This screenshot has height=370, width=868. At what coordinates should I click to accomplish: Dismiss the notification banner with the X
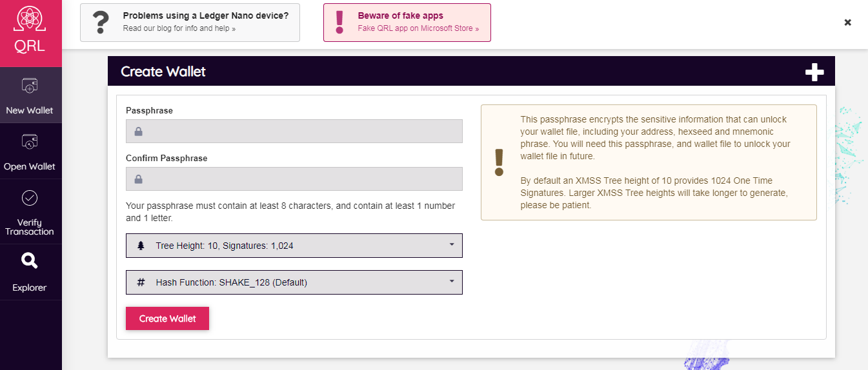(848, 23)
